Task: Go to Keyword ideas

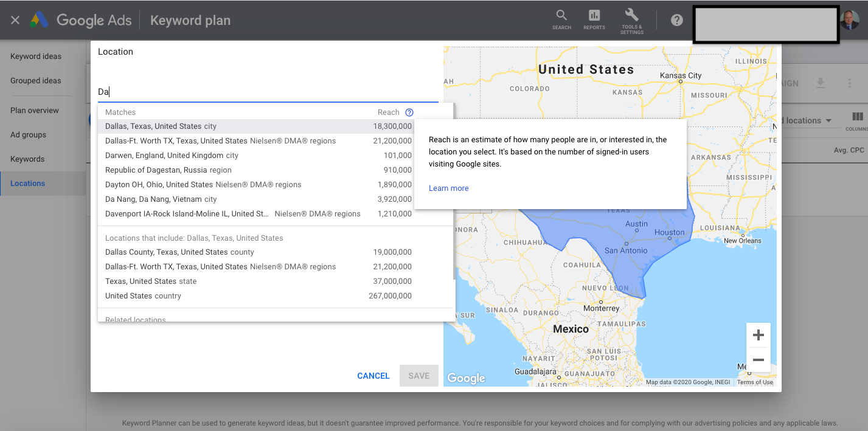Action: point(36,57)
